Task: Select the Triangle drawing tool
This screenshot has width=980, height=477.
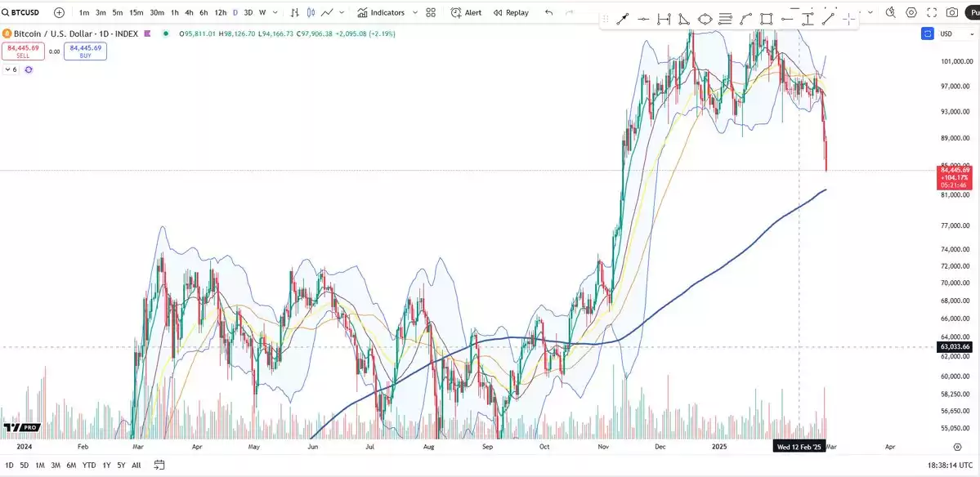Action: pos(684,20)
